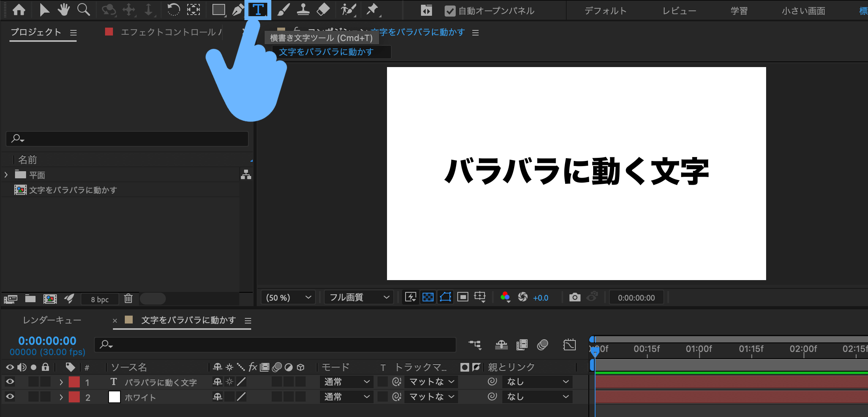Image resolution: width=868 pixels, height=417 pixels.
Task: Toggle motion blur enable switch in timeline
Action: pyautogui.click(x=543, y=345)
